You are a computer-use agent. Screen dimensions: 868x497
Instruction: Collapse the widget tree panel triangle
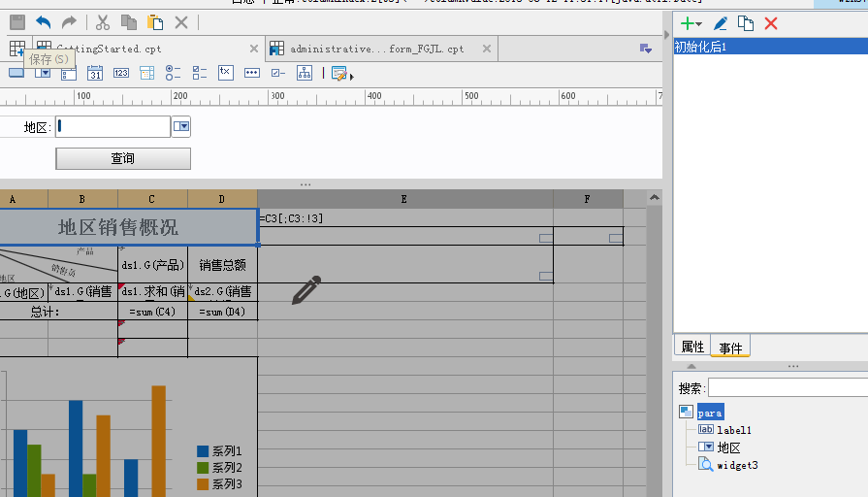click(691, 366)
